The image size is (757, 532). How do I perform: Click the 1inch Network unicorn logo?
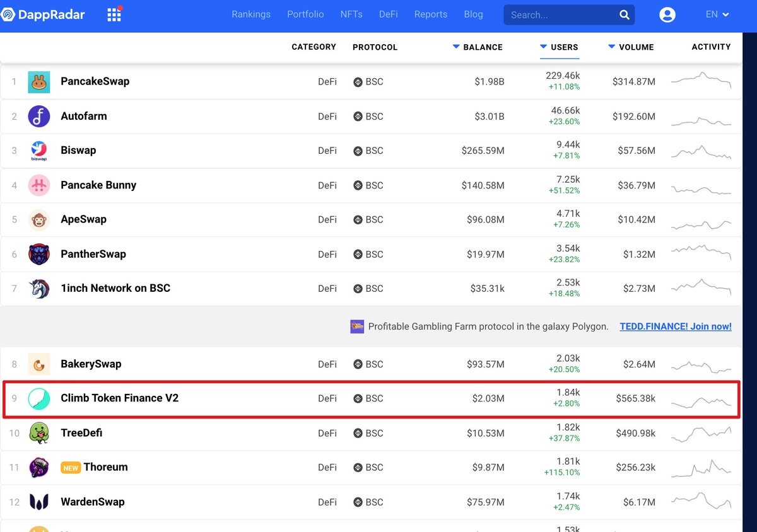coord(39,288)
